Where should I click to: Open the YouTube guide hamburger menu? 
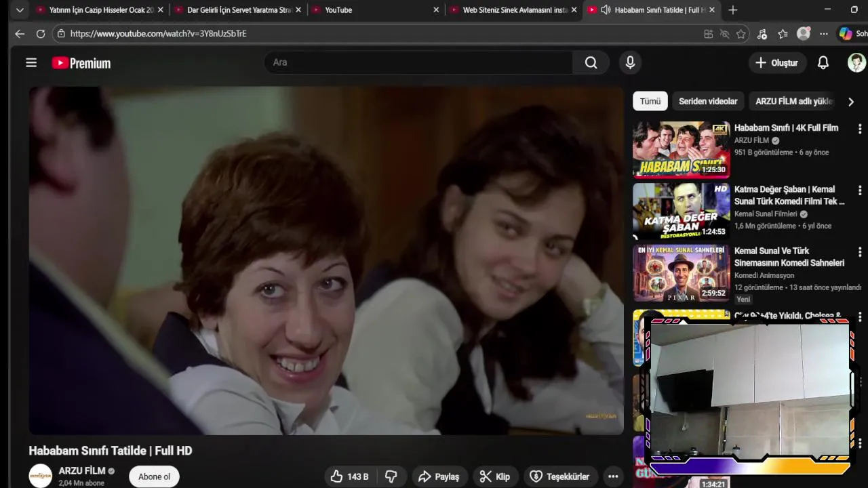tap(31, 63)
